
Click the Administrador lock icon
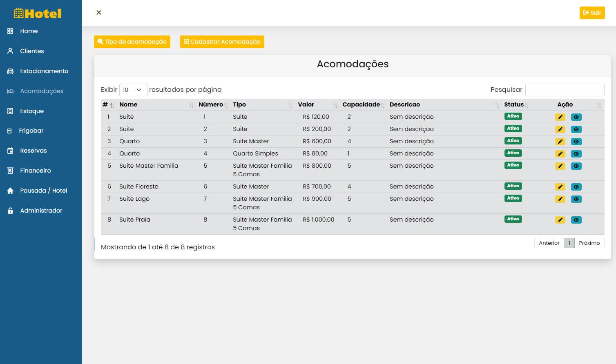coord(10,211)
